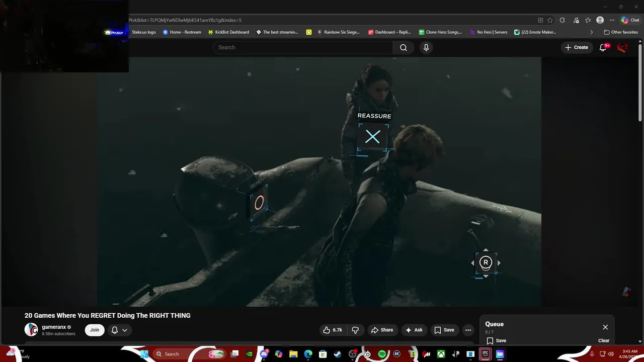Open the No Hesi | Servers bookmark

(x=489, y=32)
